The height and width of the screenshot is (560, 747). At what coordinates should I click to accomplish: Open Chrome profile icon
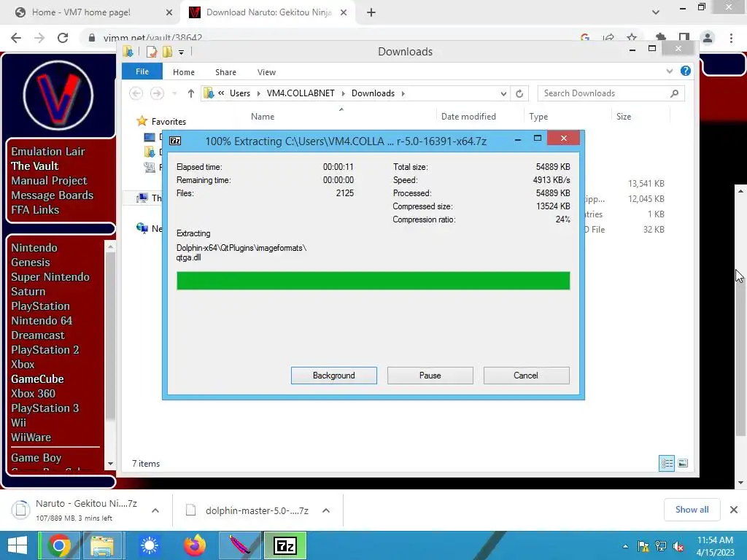pos(708,38)
